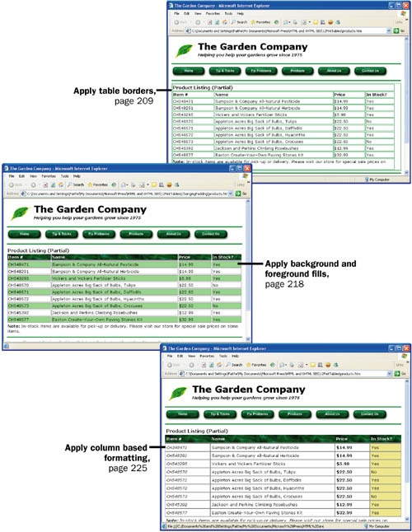
Task: Click 'Product Listing (Partial)' caption in middle window
Action: [39, 250]
